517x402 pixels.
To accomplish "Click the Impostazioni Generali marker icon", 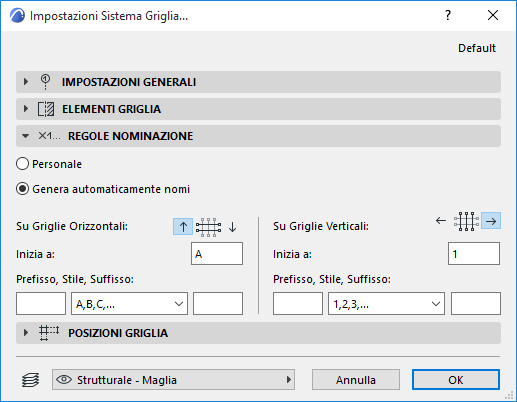I will click(45, 82).
